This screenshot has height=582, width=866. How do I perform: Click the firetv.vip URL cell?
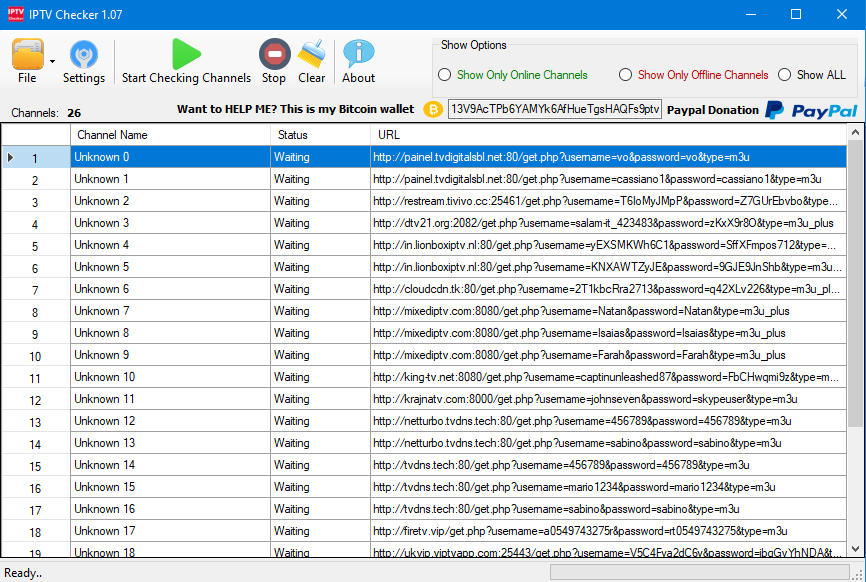tap(608, 531)
